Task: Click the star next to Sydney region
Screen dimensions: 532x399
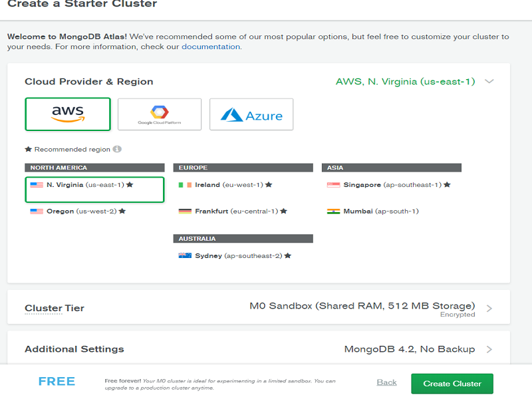Action: point(288,255)
